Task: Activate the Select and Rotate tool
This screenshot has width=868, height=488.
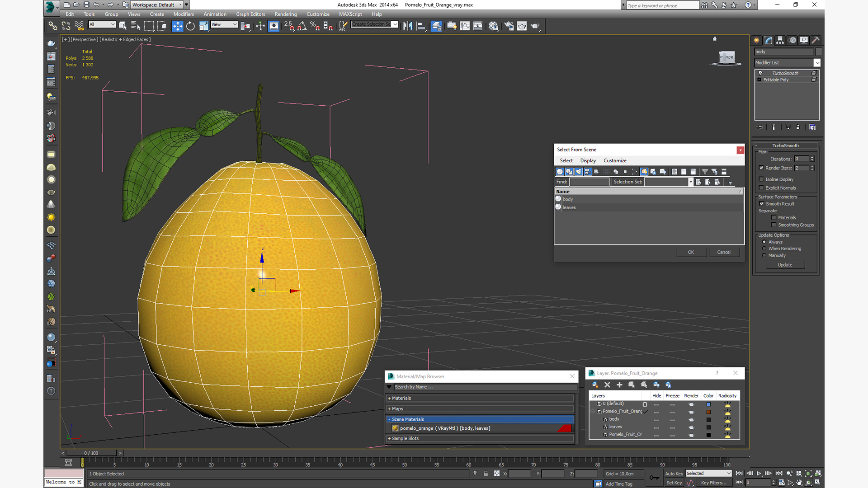Action: point(190,26)
